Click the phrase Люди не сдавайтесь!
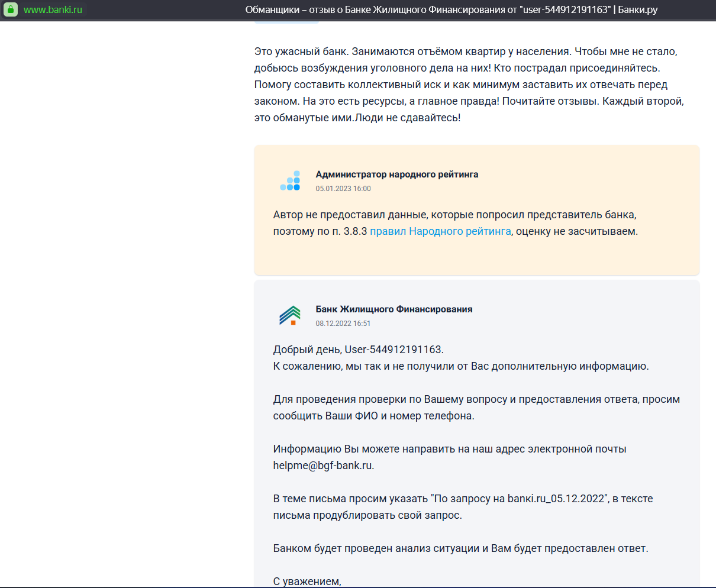 click(408, 118)
